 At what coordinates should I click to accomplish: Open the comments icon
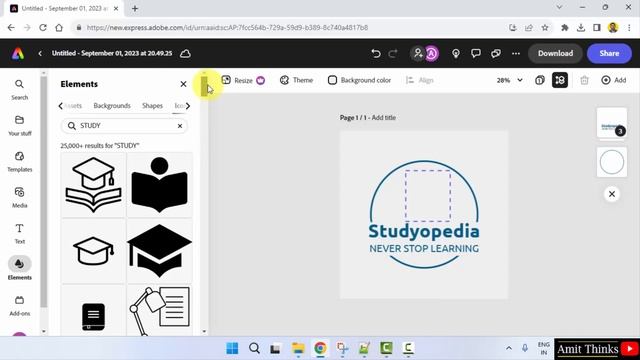[x=476, y=53]
